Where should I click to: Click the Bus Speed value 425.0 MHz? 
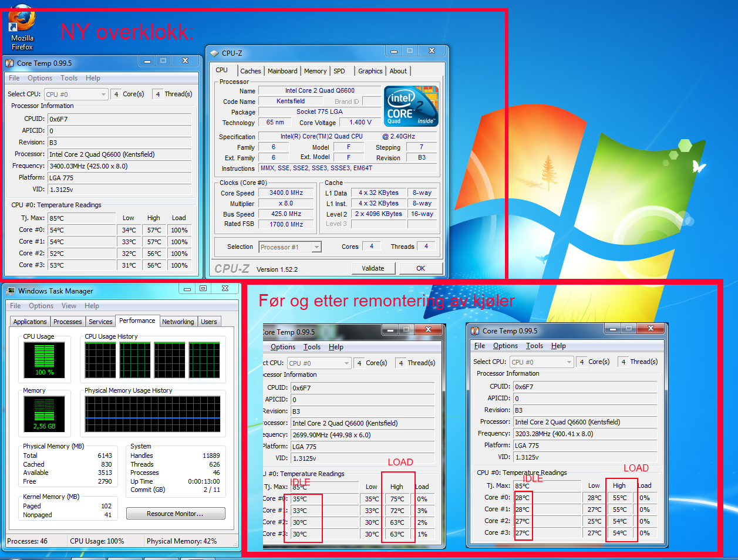click(x=287, y=214)
